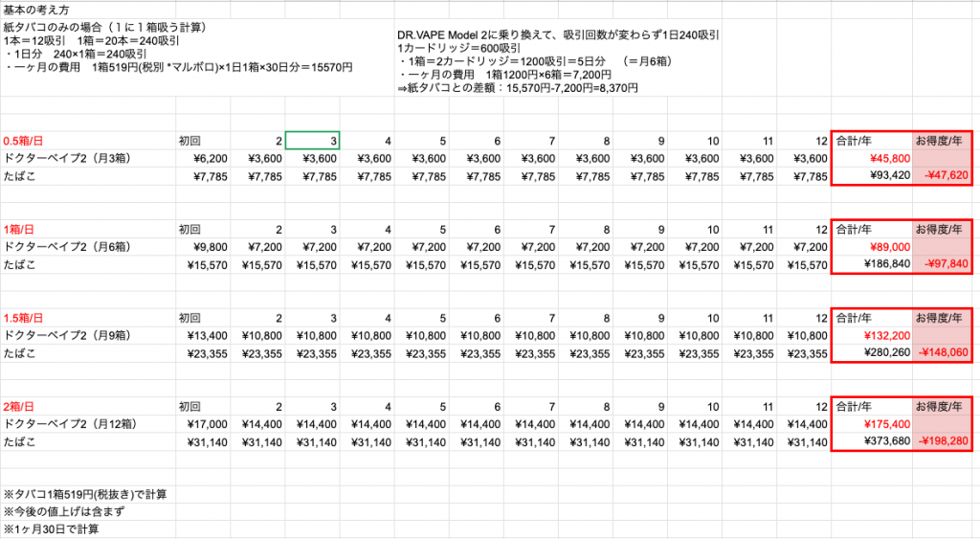The image size is (980, 539).
Task: Click the ¥175,400 annual total cell
Action: pyautogui.click(x=872, y=423)
